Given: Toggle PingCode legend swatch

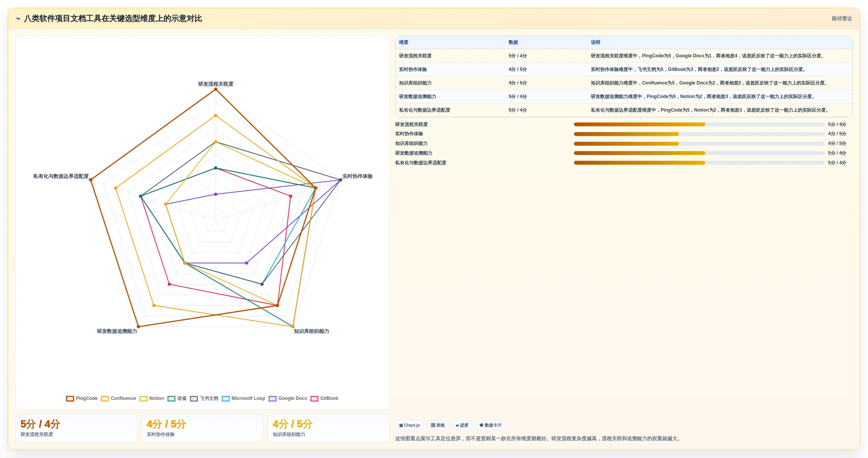Looking at the screenshot, I should pos(70,398).
